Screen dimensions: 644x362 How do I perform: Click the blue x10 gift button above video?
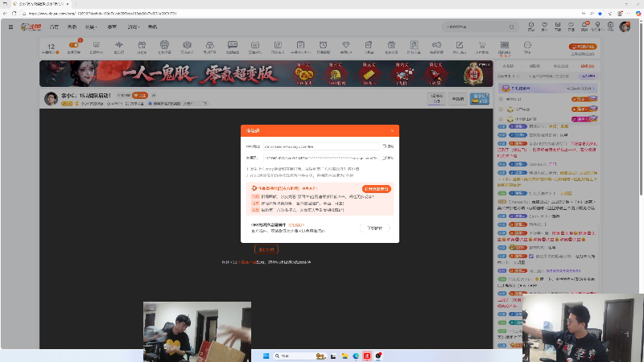click(x=480, y=98)
